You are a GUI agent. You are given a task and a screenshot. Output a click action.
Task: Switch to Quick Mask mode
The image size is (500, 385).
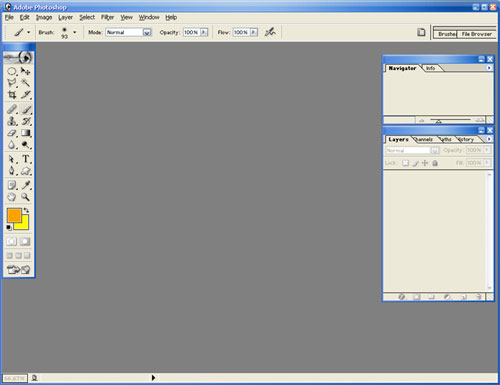point(25,241)
